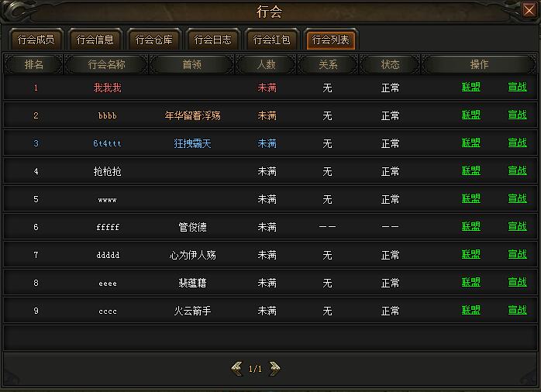Image resolution: width=541 pixels, height=392 pixels.
Task: Select the 行会列表 tab
Action: 330,40
